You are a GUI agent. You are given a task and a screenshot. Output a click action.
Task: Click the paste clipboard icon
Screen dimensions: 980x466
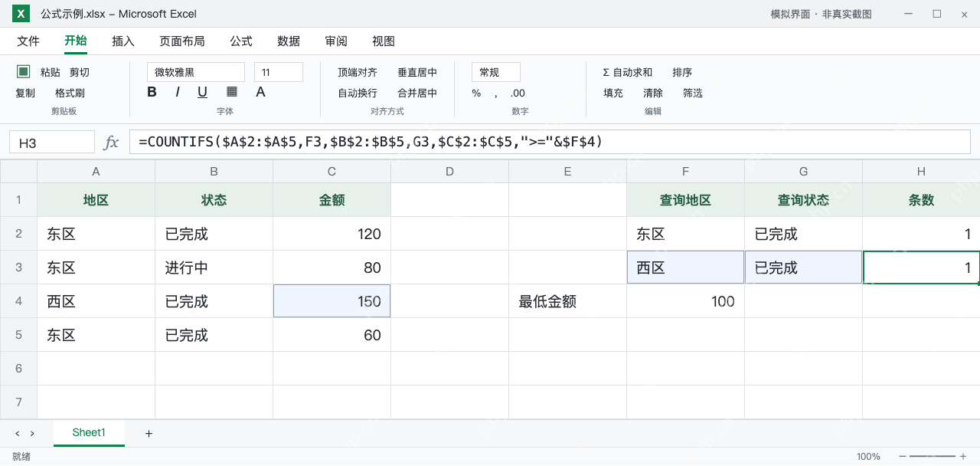24,71
